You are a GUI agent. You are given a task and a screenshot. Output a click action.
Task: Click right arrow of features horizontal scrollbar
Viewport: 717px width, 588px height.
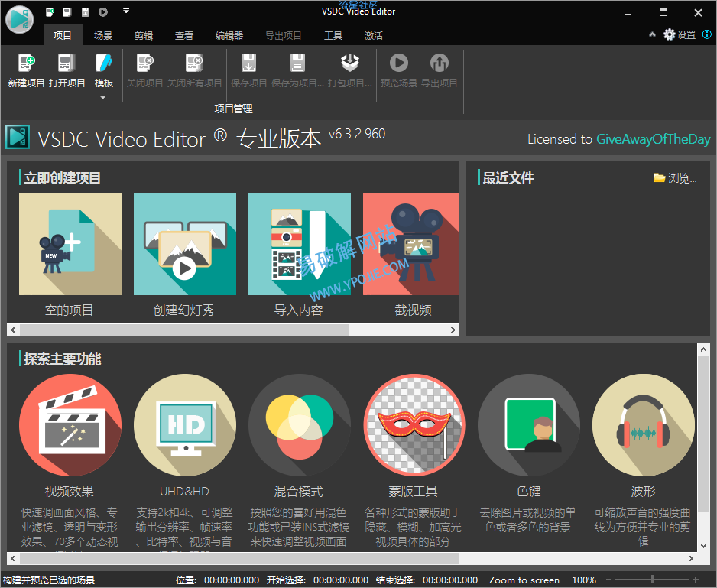point(690,558)
